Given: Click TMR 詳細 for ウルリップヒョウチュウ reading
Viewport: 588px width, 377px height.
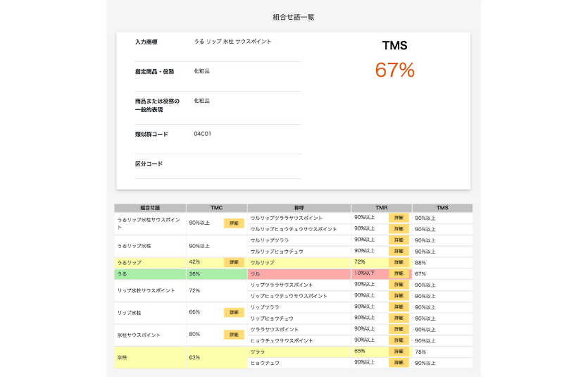Looking at the screenshot, I should coord(398,251).
